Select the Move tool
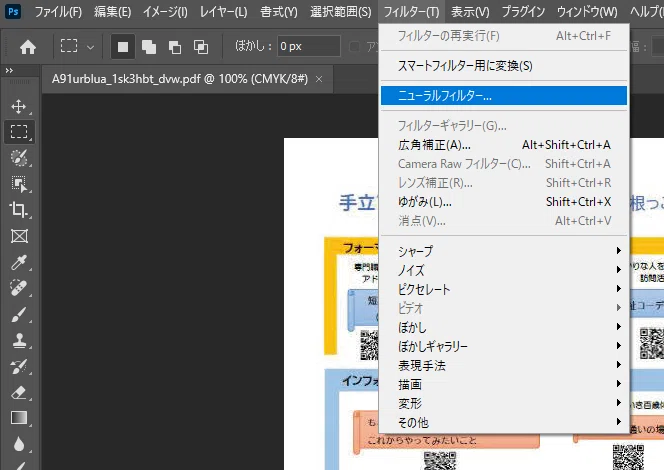This screenshot has height=470, width=664. click(19, 106)
